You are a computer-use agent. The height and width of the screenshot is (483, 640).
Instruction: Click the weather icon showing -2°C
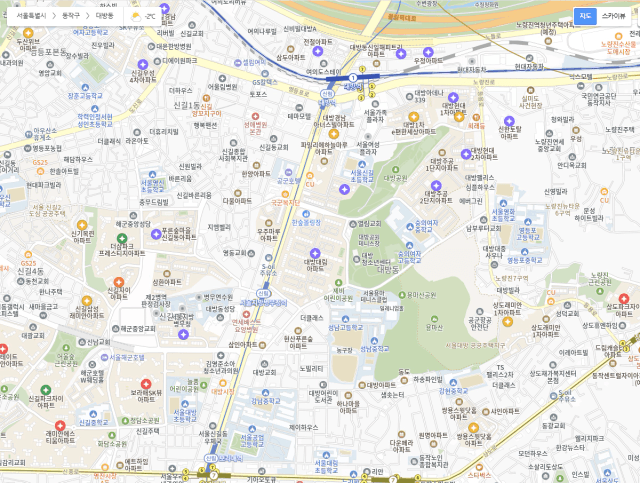tap(136, 16)
